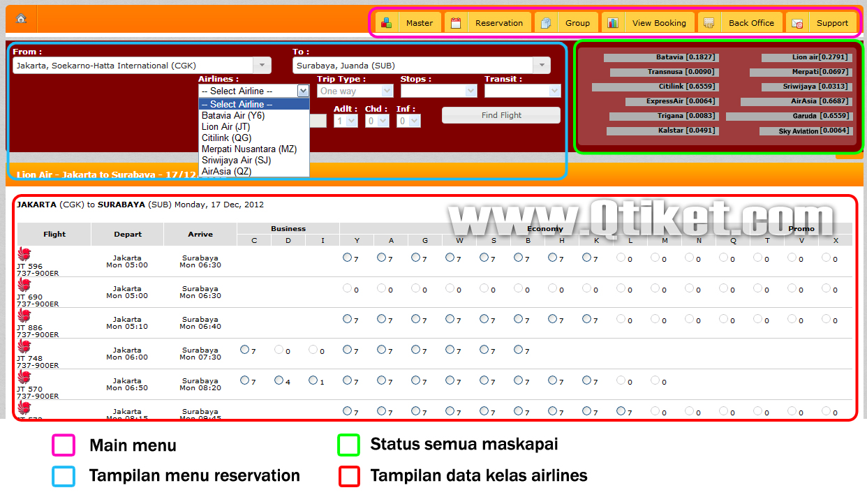867x504 pixels.
Task: Choose Merpati Nusantara (MZ) from airline list
Action: coord(254,149)
